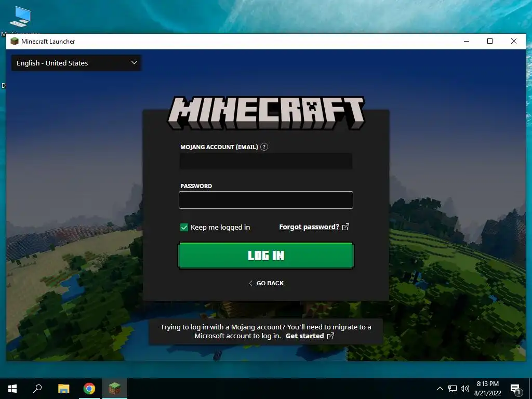The width and height of the screenshot is (532, 399).
Task: Launch Google Chrome from the taskbar
Action: point(89,389)
